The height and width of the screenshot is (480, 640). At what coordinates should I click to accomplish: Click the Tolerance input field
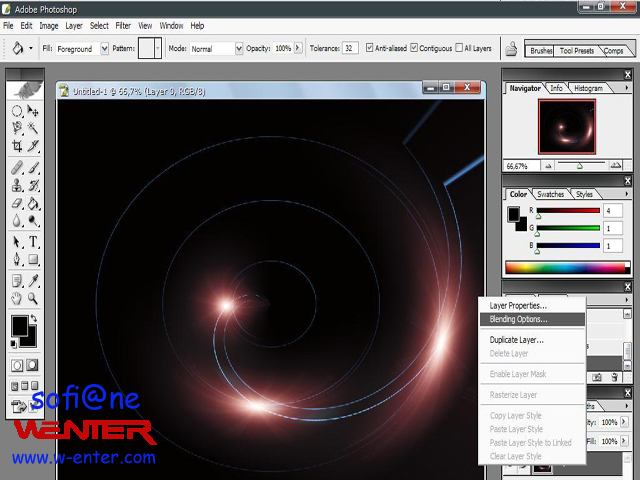[350, 48]
